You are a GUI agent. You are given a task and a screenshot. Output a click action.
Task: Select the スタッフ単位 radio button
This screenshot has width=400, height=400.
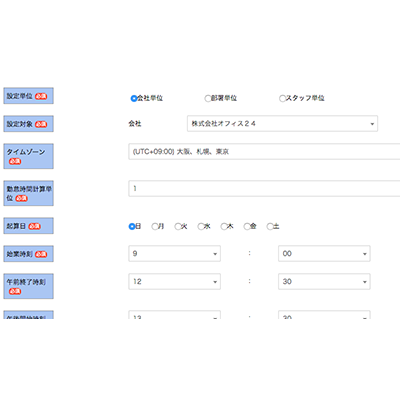point(282,98)
